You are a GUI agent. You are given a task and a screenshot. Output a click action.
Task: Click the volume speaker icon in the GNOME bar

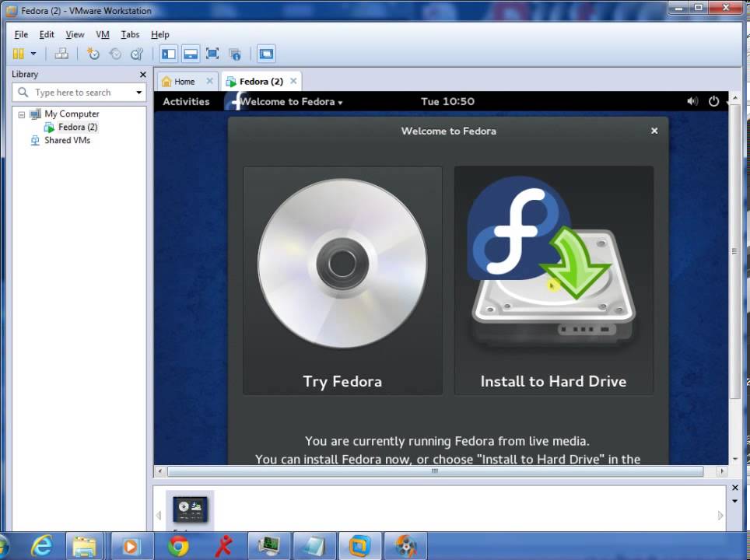(692, 101)
